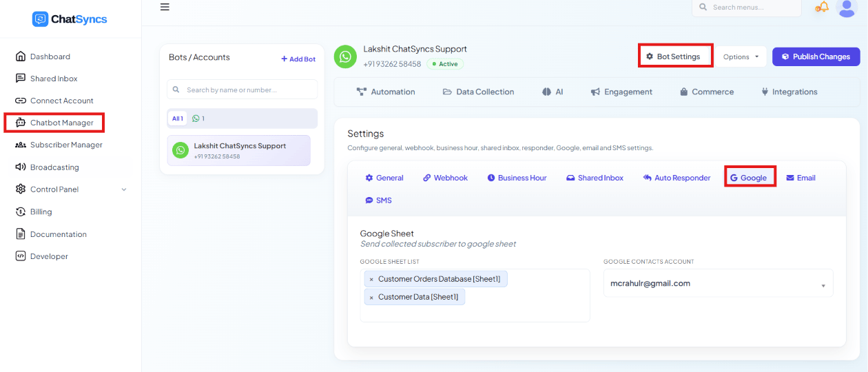Open the Options dropdown
Screen dimensions: 868x372
pos(741,56)
